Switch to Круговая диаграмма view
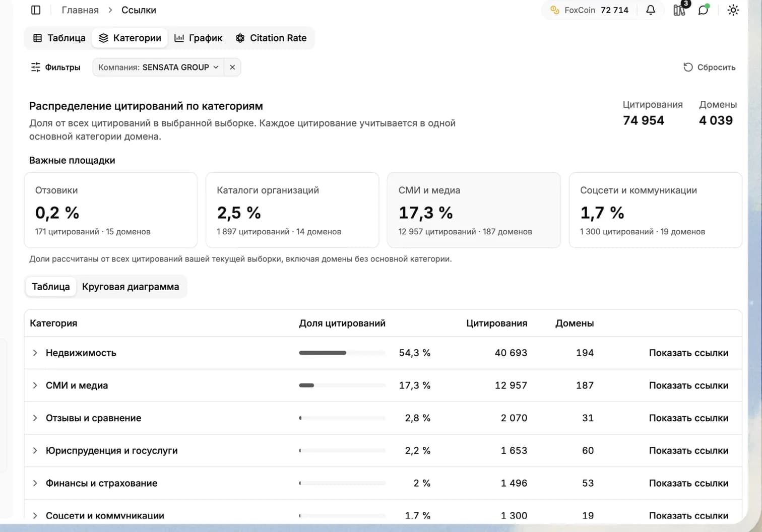 (x=131, y=287)
